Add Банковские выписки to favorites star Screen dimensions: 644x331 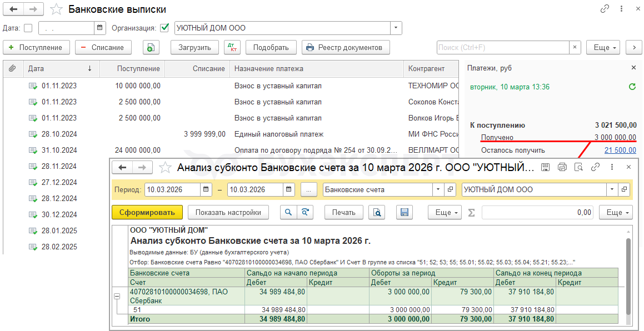[56, 9]
